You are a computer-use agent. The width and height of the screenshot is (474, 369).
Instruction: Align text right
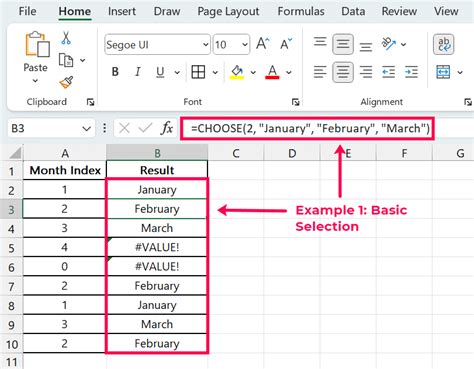(x=366, y=72)
